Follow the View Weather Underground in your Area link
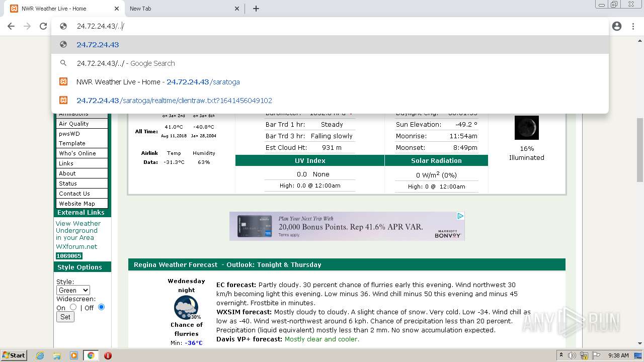The height and width of the screenshot is (362, 644). [x=78, y=231]
